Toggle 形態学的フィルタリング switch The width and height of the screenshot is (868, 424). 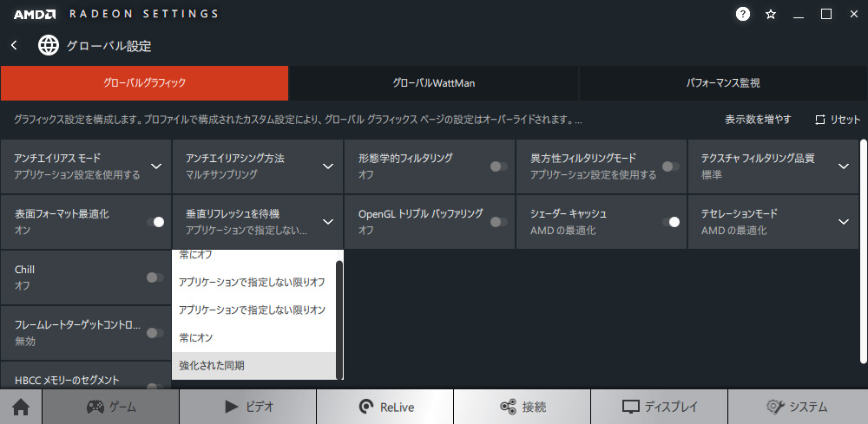coord(499,166)
